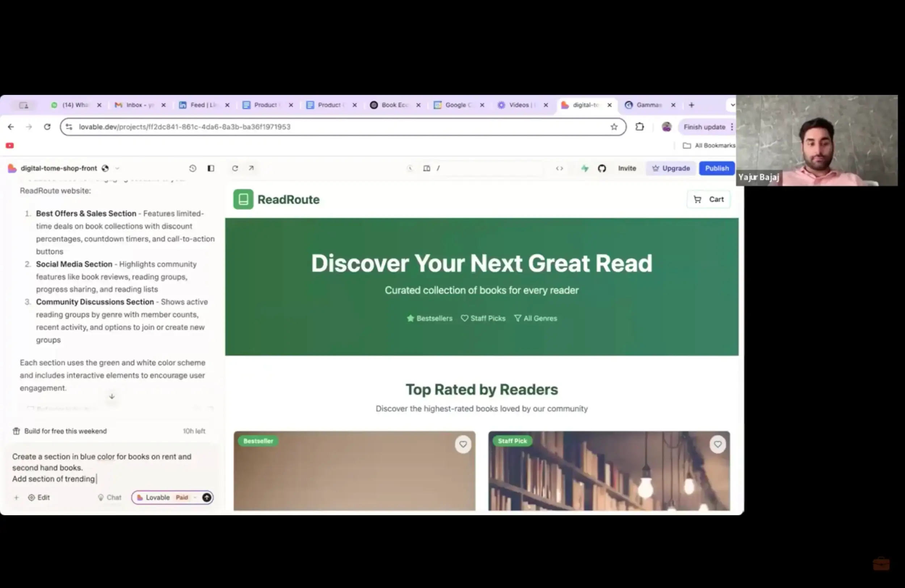Refresh the preview pane
Image resolution: width=905 pixels, height=588 pixels.
click(235, 168)
